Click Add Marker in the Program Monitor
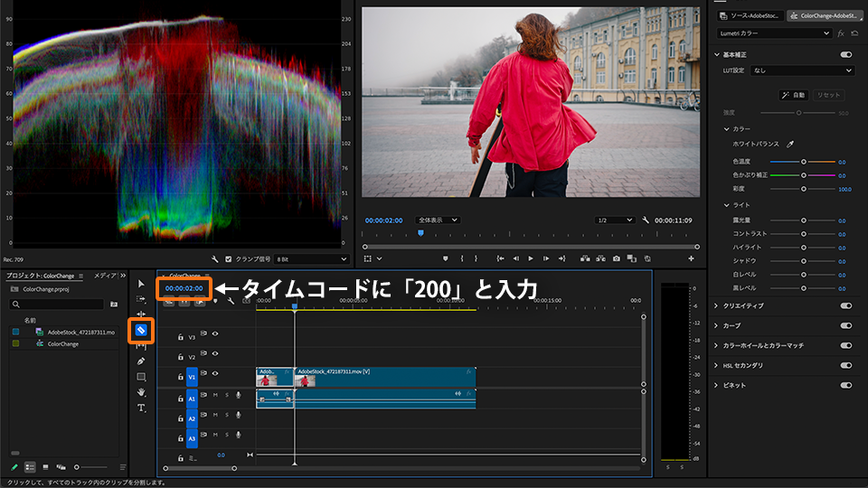The height and width of the screenshot is (488, 868). [x=445, y=258]
